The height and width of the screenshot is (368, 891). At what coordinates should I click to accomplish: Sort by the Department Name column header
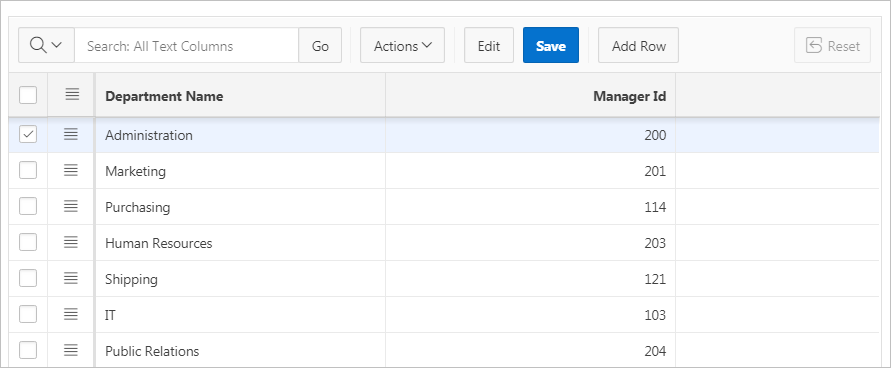tap(164, 96)
